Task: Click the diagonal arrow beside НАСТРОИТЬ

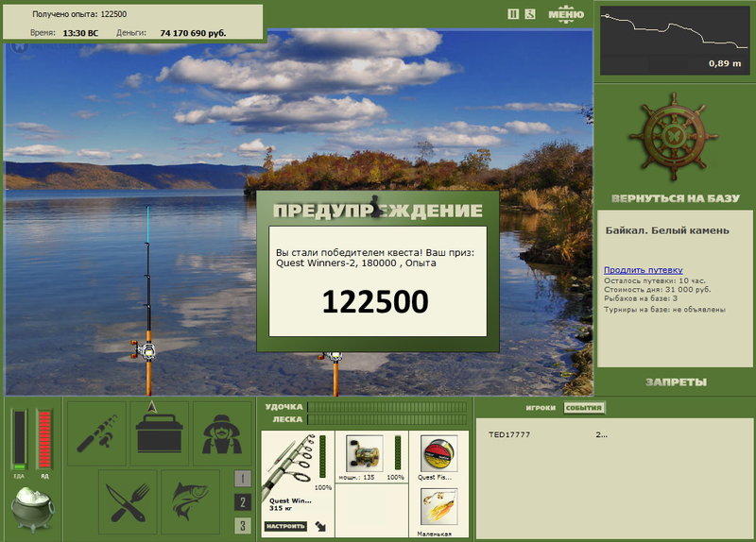Action: click(x=320, y=526)
